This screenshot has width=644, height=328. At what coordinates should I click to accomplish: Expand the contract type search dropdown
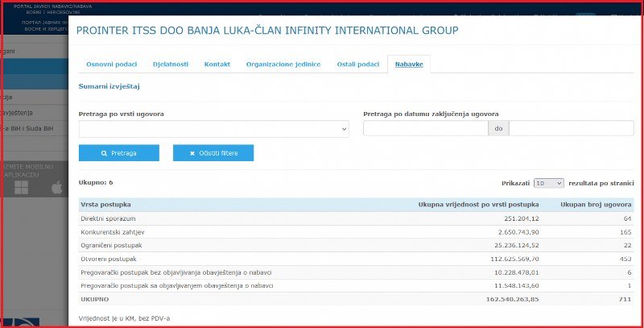tap(213, 129)
